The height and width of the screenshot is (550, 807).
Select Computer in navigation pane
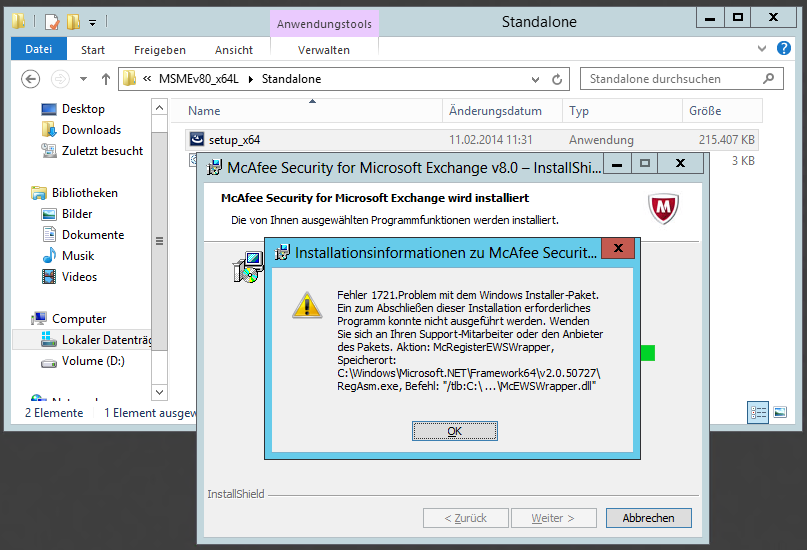[79, 319]
